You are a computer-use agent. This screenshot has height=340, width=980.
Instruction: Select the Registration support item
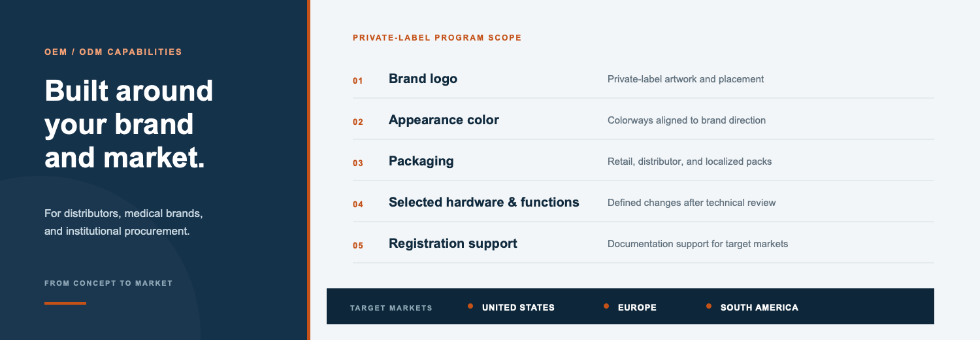point(643,244)
